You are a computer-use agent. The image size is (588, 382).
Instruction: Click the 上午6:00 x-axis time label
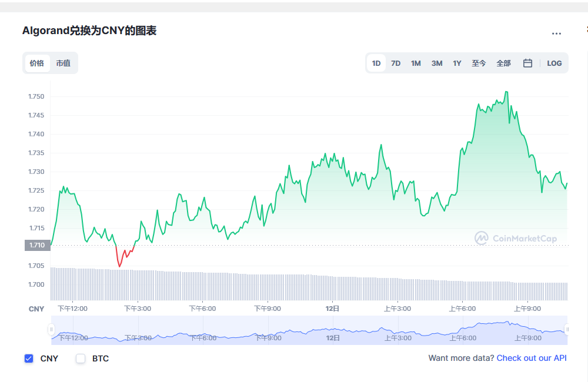tap(462, 309)
